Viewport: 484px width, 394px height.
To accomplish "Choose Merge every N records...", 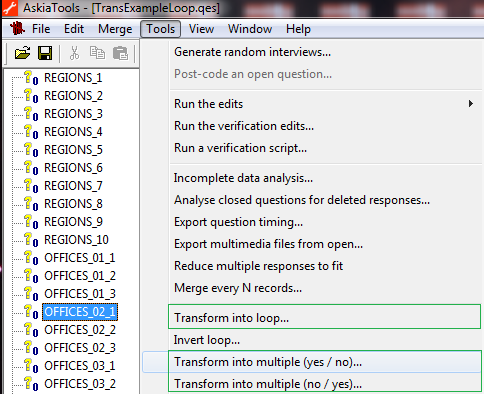I will tap(238, 288).
